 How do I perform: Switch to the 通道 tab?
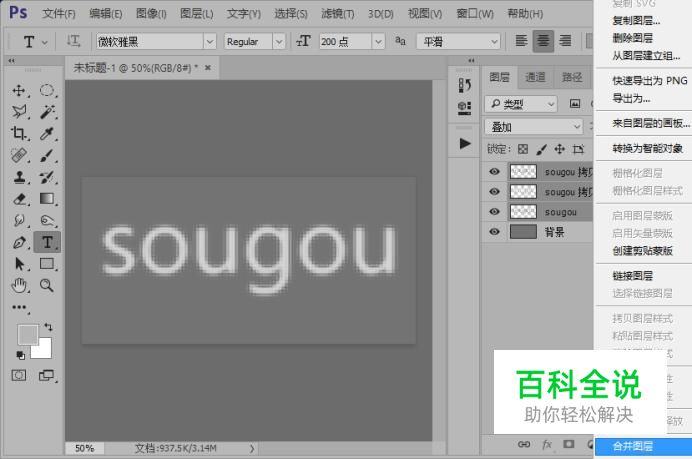coord(535,77)
